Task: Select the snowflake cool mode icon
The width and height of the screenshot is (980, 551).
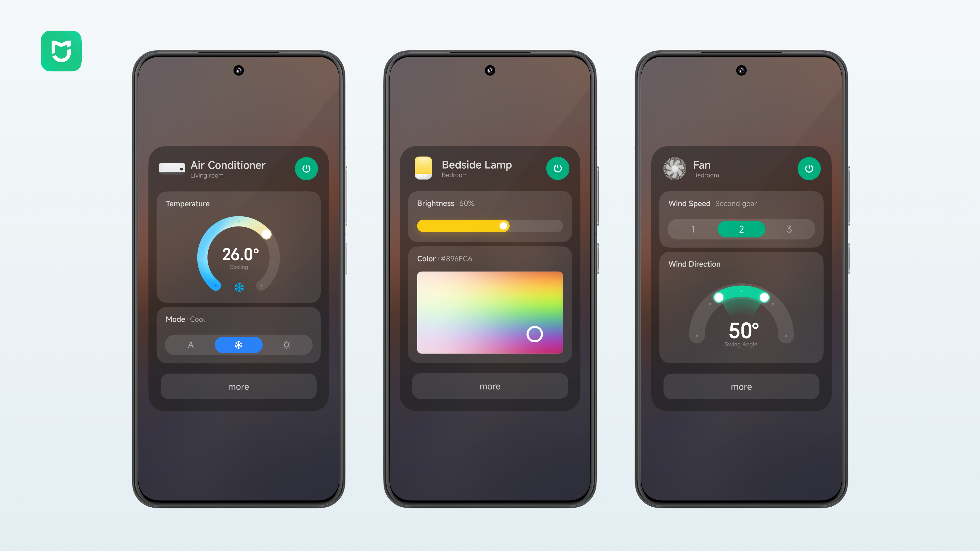Action: (x=238, y=344)
